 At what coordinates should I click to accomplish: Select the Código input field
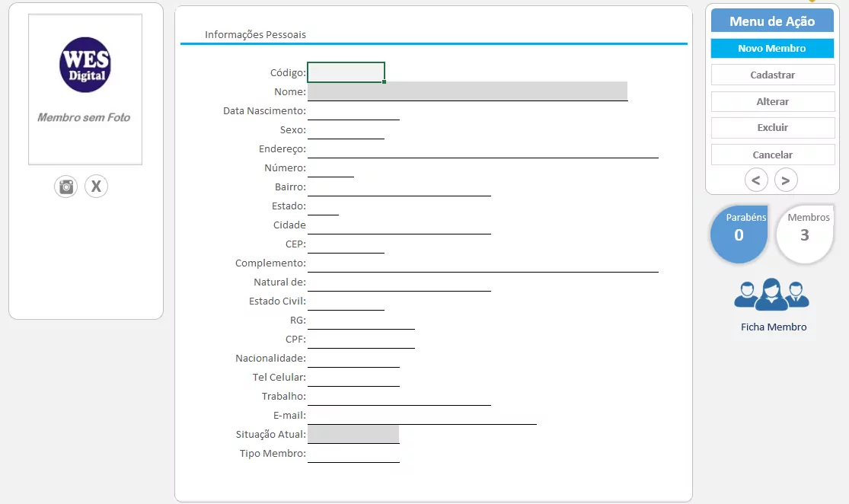346,72
